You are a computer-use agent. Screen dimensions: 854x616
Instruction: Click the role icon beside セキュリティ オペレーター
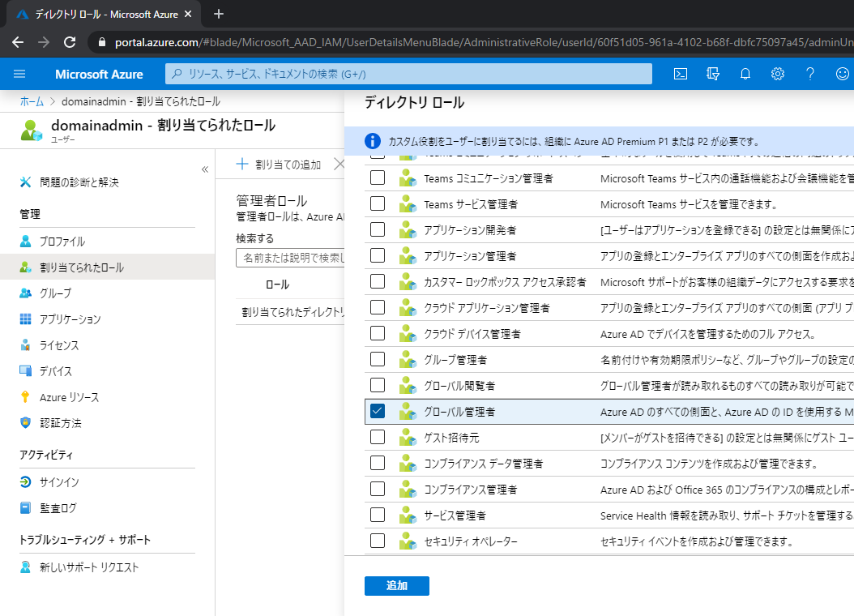pos(408,541)
